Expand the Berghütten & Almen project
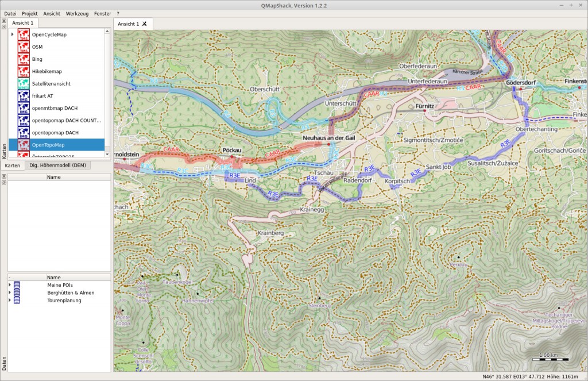The width and height of the screenshot is (588, 381). click(x=9, y=293)
